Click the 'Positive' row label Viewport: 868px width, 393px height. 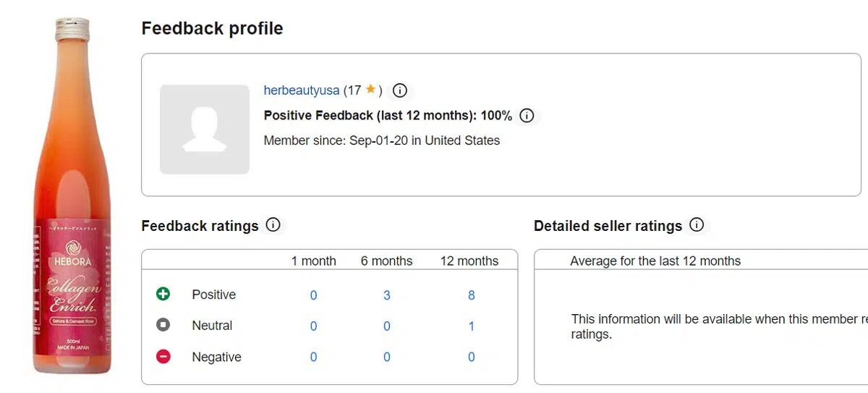click(x=214, y=295)
